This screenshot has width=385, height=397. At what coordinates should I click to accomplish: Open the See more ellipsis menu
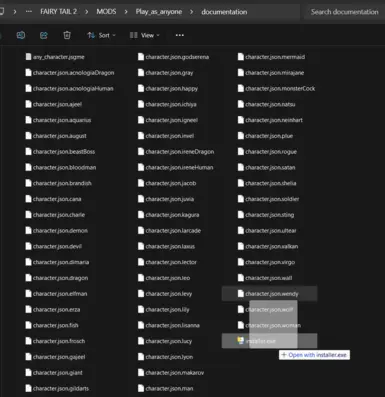[180, 35]
